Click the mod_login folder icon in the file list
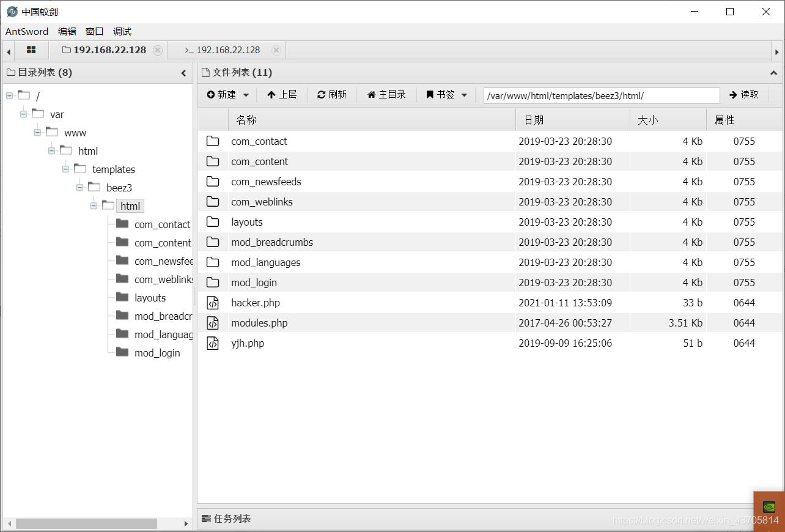Screen dimensions: 785x532 pos(213,283)
